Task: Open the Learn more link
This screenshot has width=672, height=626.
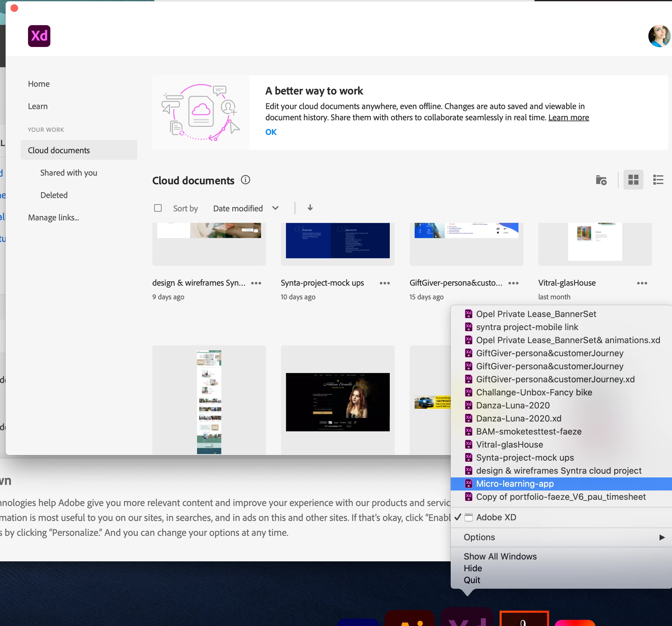Action: [x=568, y=117]
